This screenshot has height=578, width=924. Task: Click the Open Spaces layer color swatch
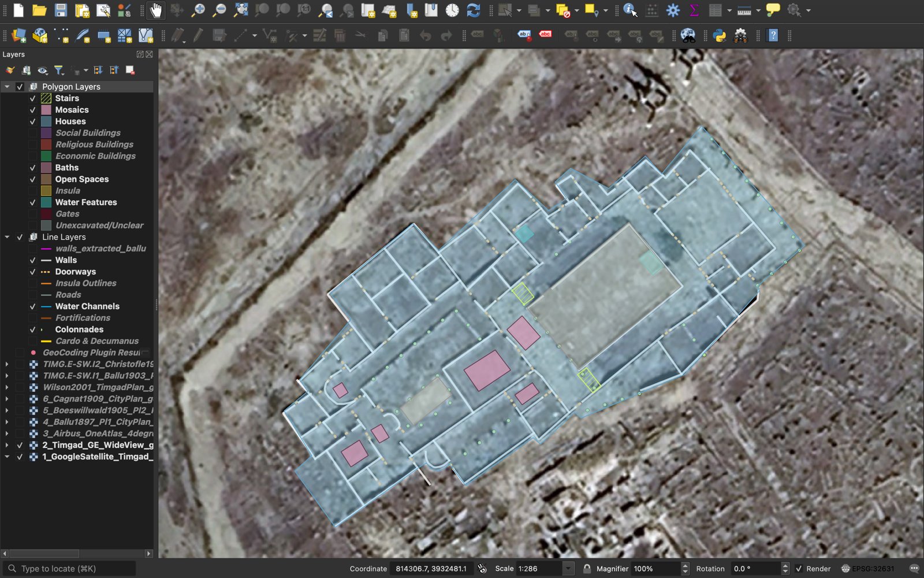coord(46,179)
